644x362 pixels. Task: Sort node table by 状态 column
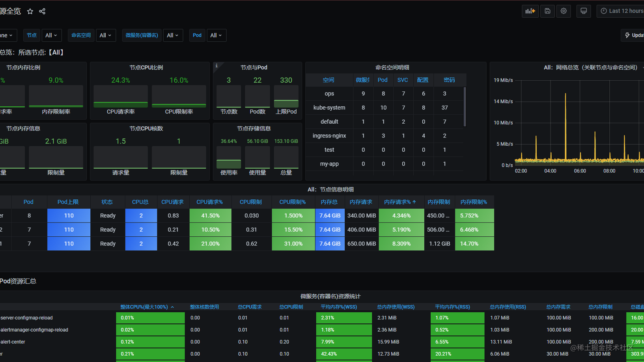coord(107,202)
